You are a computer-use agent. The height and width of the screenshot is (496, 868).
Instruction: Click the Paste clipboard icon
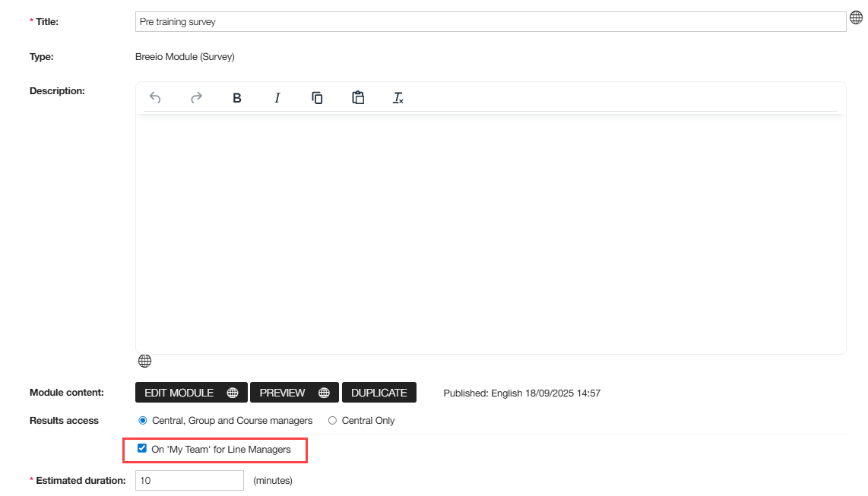point(358,98)
